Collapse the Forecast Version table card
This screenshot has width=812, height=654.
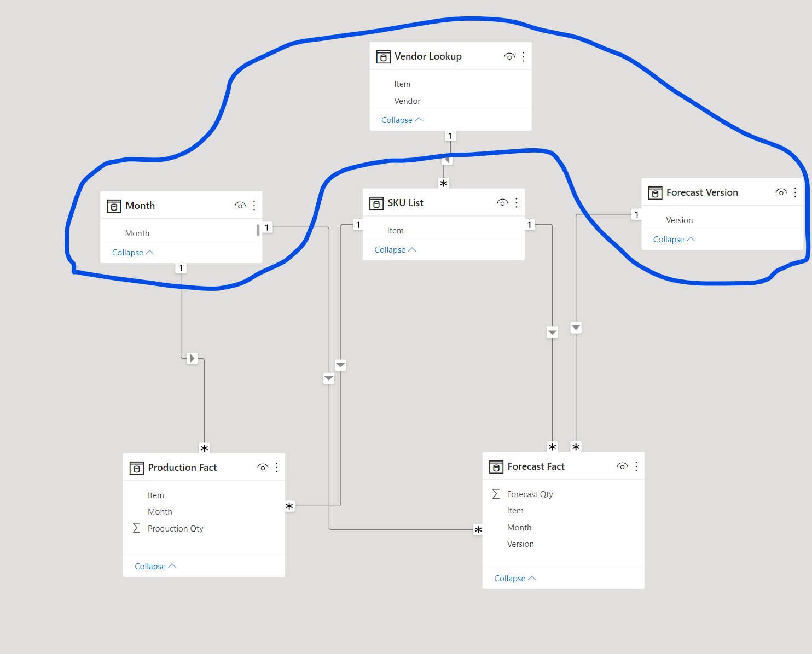coord(674,240)
